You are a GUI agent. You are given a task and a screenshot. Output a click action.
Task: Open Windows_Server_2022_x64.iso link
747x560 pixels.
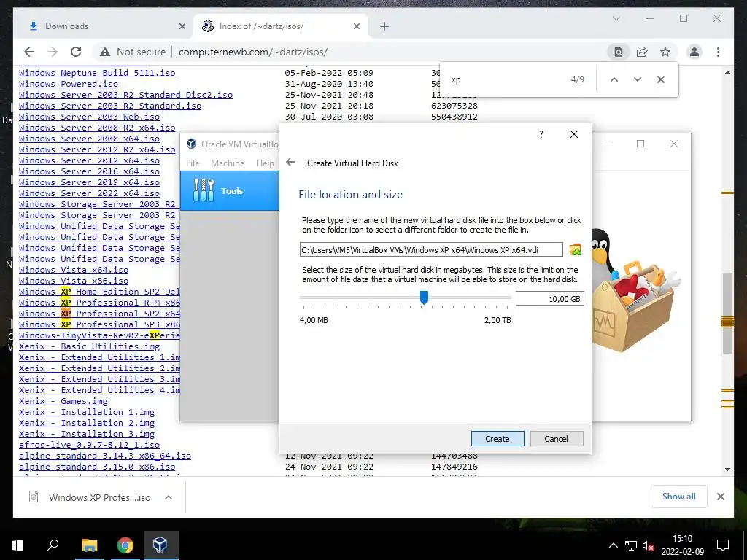[x=89, y=193]
